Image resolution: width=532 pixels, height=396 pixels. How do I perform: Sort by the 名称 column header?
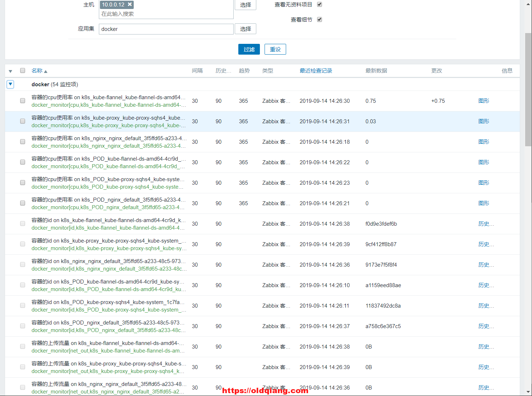pyautogui.click(x=37, y=71)
